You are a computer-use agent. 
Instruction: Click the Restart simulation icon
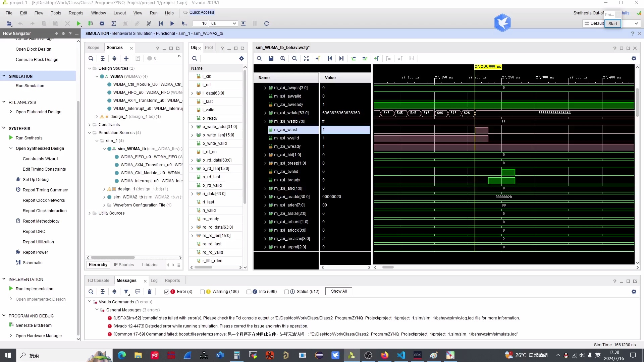(x=161, y=23)
